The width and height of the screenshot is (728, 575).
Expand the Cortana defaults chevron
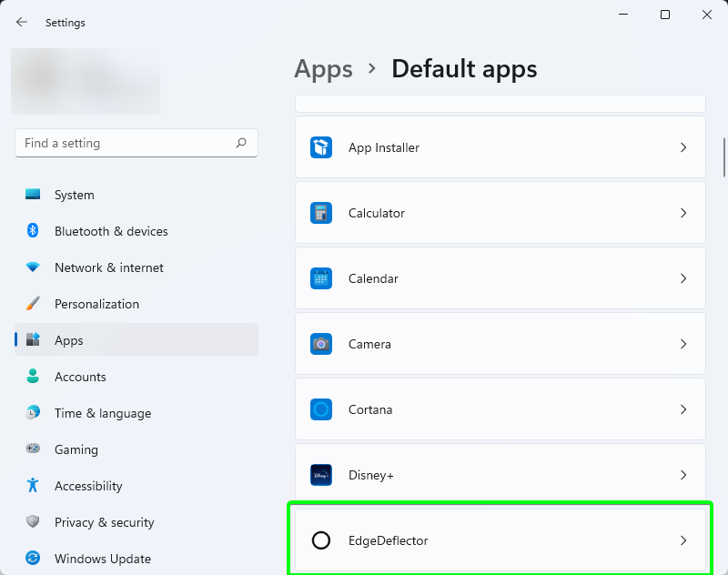[683, 409]
